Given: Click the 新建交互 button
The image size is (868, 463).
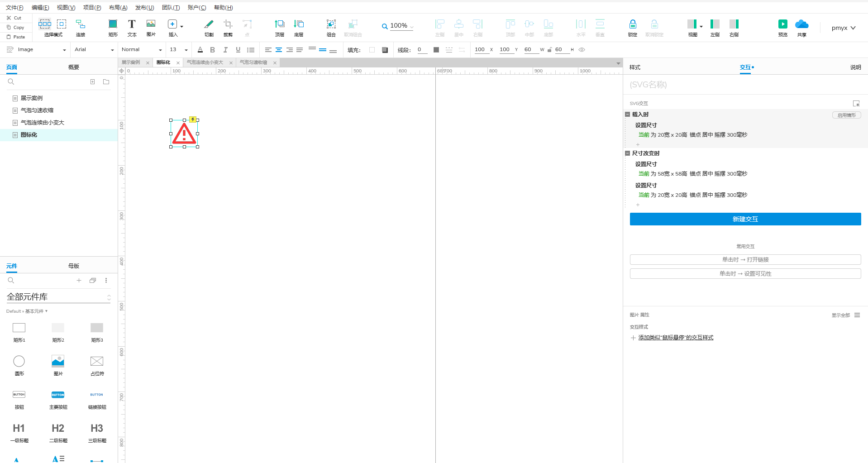Looking at the screenshot, I should click(x=745, y=219).
